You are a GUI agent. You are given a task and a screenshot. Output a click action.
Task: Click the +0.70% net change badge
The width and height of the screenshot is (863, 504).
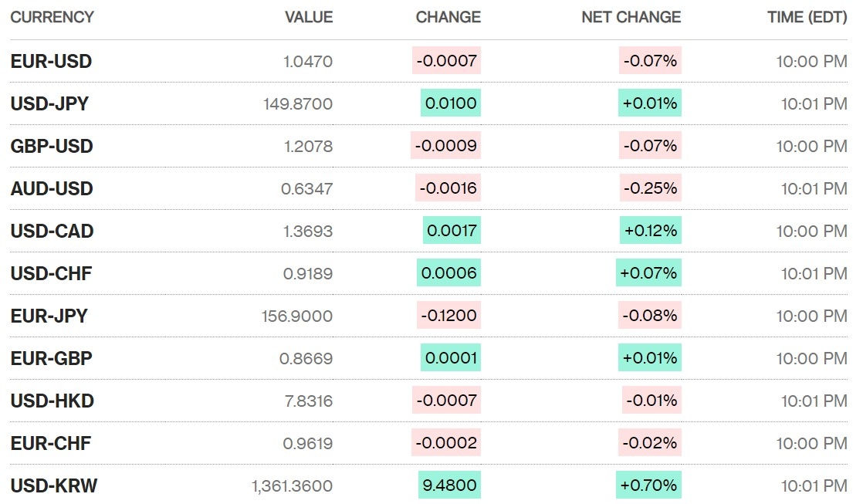tap(649, 485)
